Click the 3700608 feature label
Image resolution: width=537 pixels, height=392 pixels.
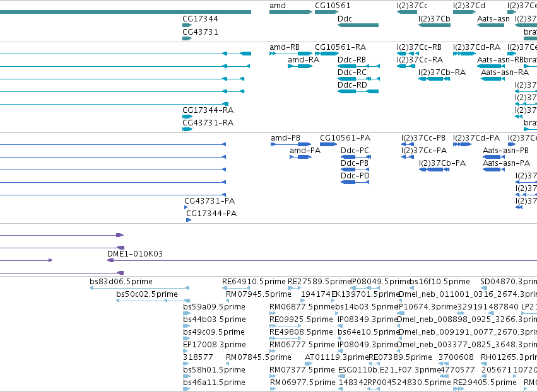tap(456, 357)
